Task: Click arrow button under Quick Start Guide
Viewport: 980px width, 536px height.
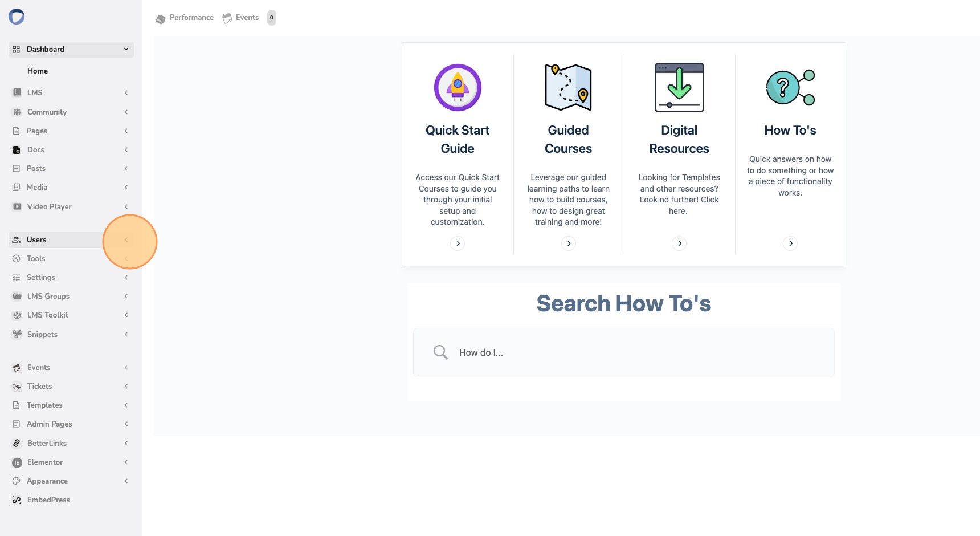Action: click(x=458, y=243)
